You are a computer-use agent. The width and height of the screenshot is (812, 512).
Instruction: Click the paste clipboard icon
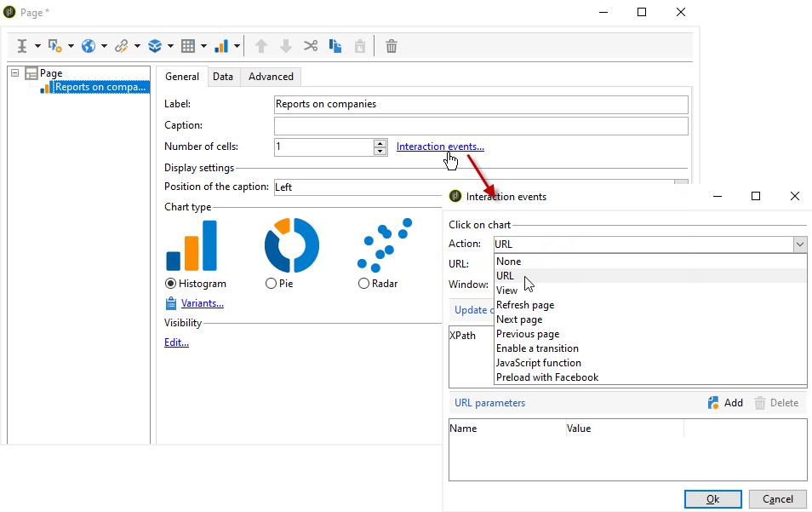click(360, 46)
